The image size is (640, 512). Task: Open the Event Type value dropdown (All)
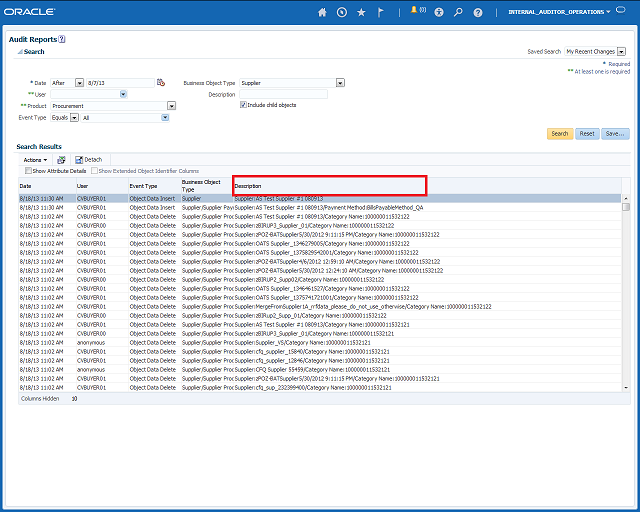coord(165,118)
